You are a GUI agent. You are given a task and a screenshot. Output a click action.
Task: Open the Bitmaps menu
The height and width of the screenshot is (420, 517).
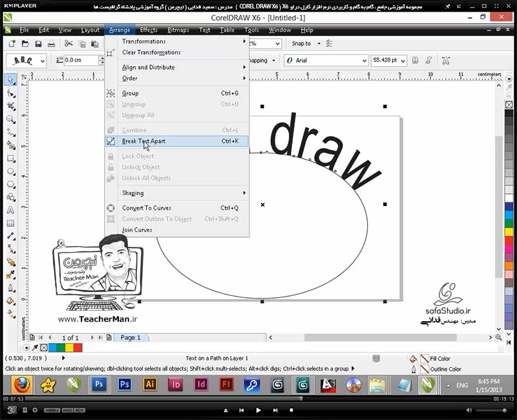178,30
